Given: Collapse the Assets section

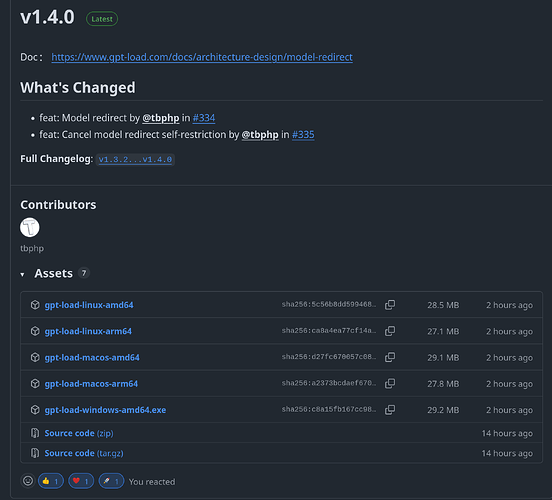Looking at the screenshot, I should (x=22, y=274).
